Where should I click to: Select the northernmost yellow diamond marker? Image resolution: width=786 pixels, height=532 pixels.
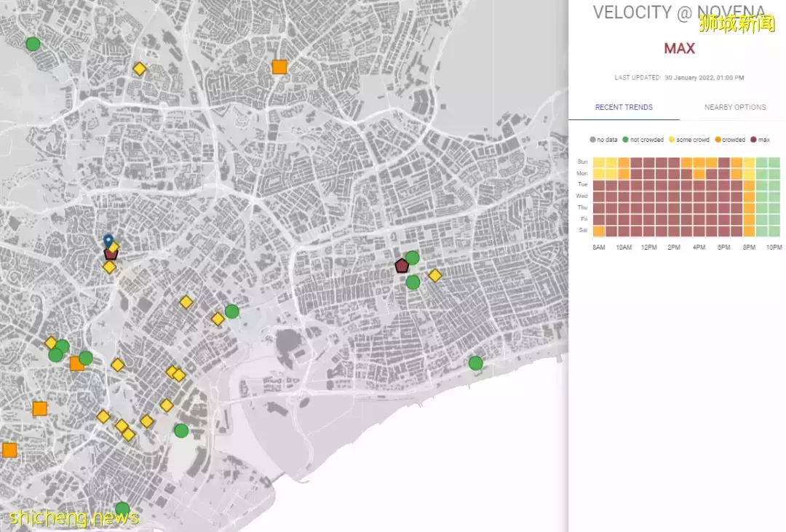140,69
